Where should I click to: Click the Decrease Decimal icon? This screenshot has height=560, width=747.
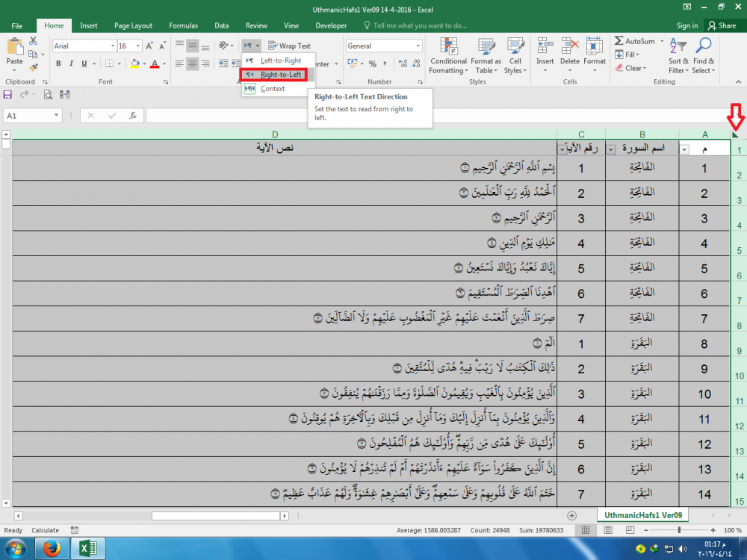[x=416, y=63]
